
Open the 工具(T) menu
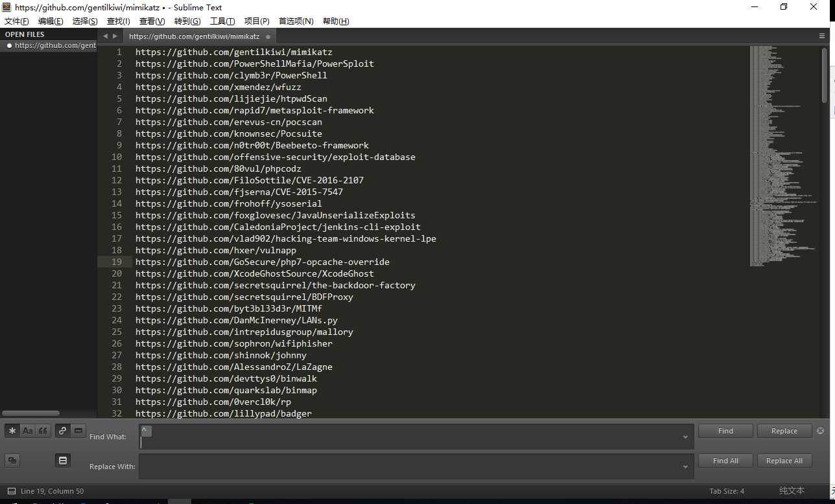click(222, 21)
